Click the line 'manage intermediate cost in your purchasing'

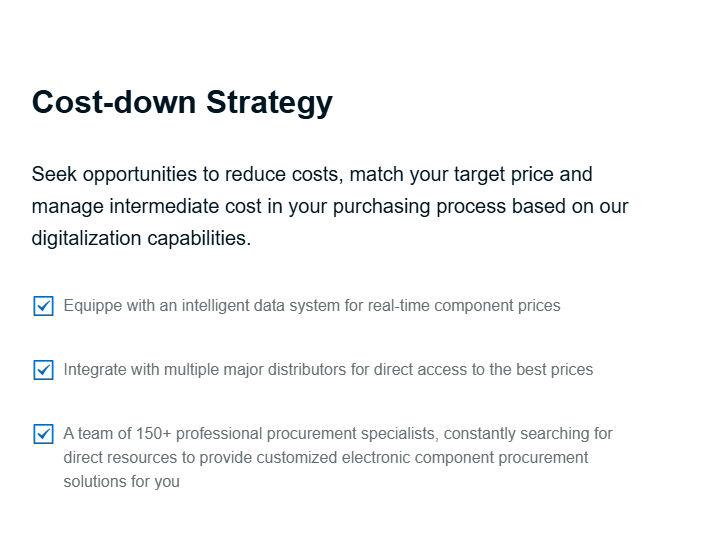[x=330, y=207]
